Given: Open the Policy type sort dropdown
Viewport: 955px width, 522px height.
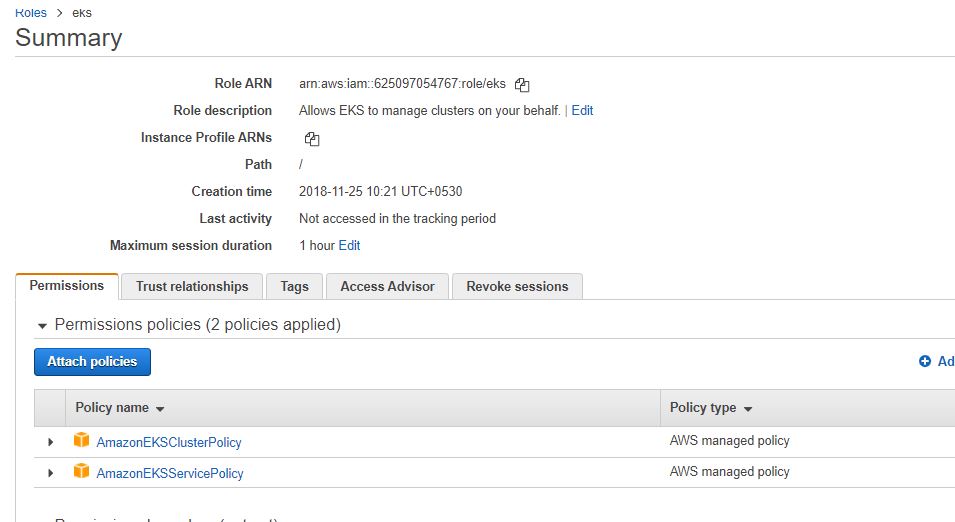Looking at the screenshot, I should (x=748, y=409).
